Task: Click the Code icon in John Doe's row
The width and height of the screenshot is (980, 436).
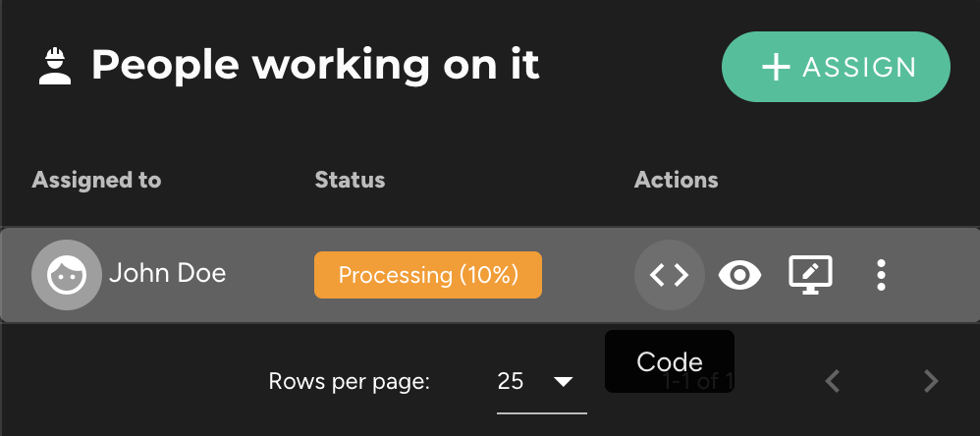Action: click(669, 276)
